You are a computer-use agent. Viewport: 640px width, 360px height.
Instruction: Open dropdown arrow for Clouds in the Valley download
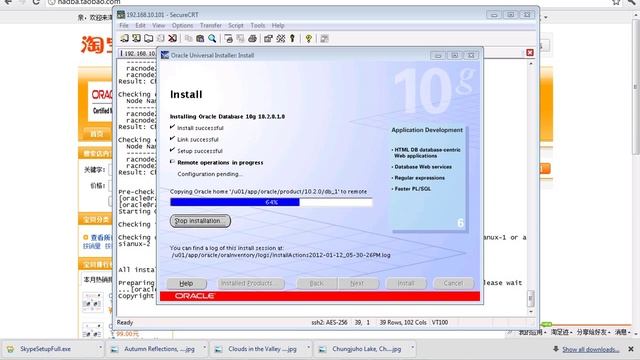click(x=308, y=348)
